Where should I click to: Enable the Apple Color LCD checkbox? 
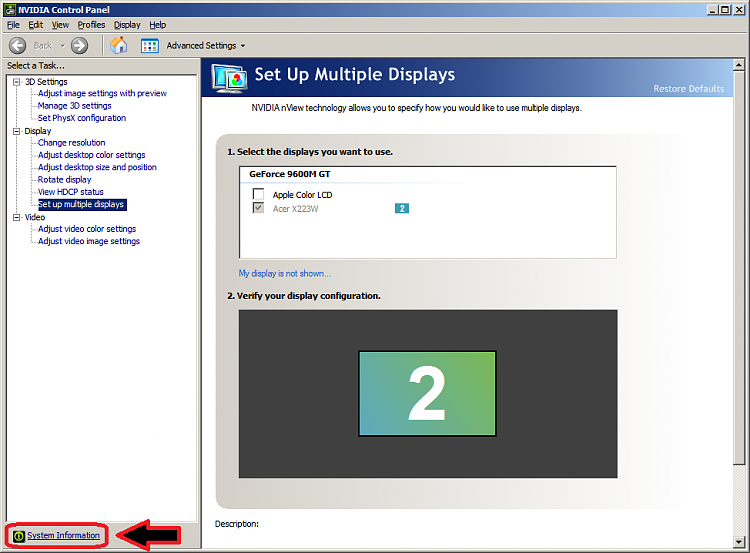pos(258,194)
